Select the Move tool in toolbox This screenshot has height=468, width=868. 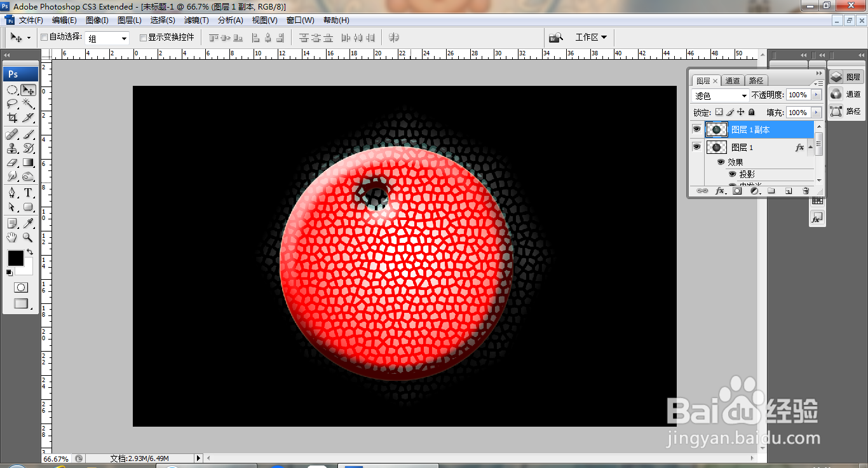[x=28, y=90]
